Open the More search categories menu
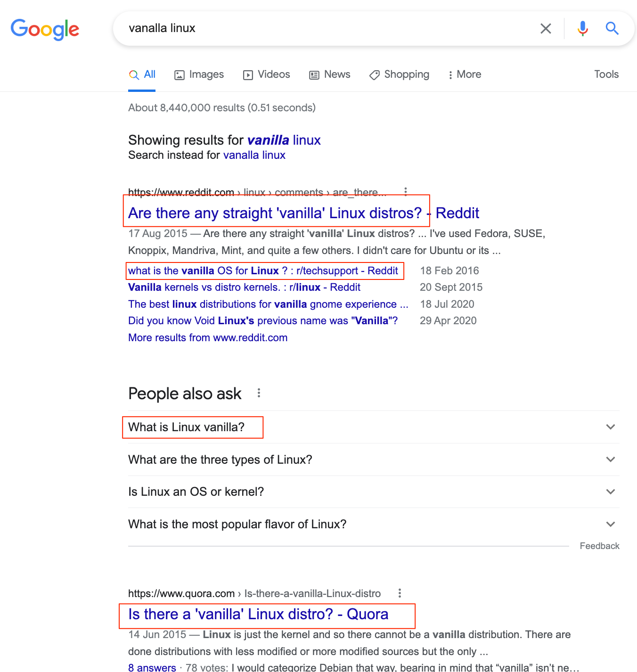 [464, 74]
